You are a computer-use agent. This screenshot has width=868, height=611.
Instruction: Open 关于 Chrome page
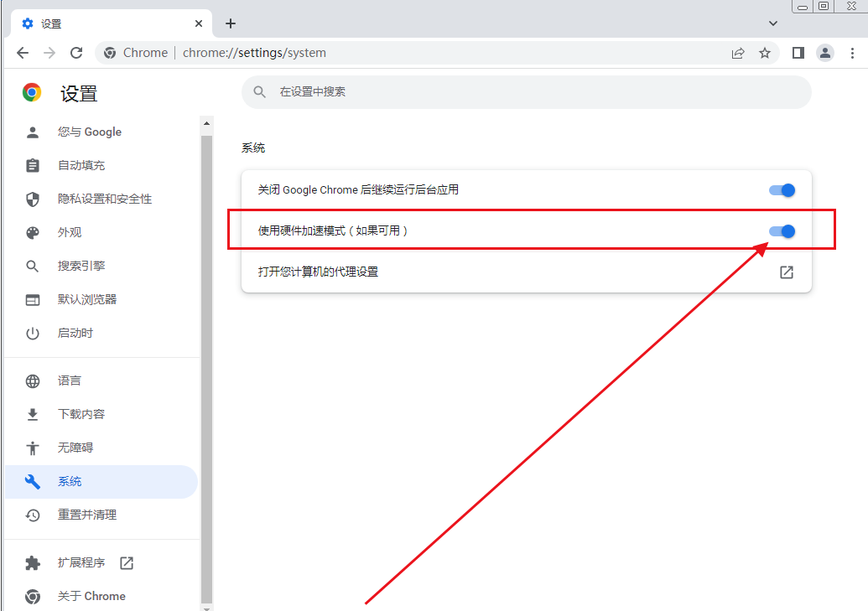tap(101, 597)
